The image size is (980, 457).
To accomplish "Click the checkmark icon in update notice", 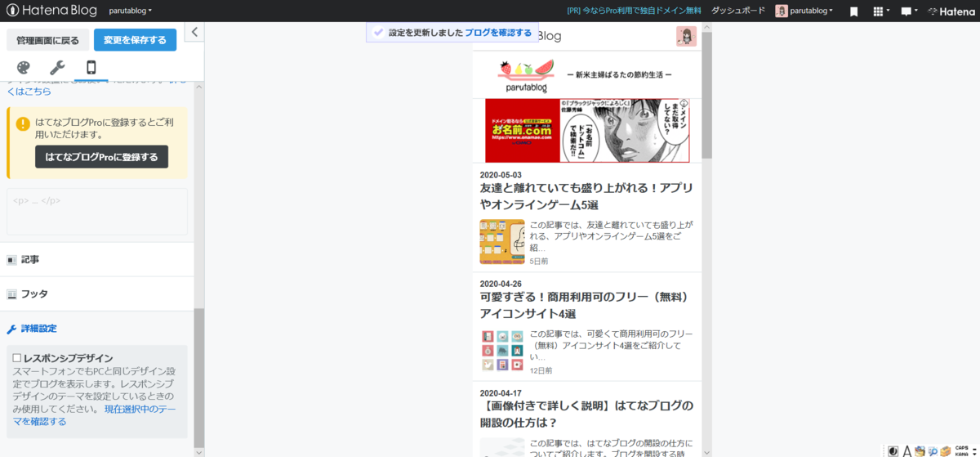I will tap(378, 33).
